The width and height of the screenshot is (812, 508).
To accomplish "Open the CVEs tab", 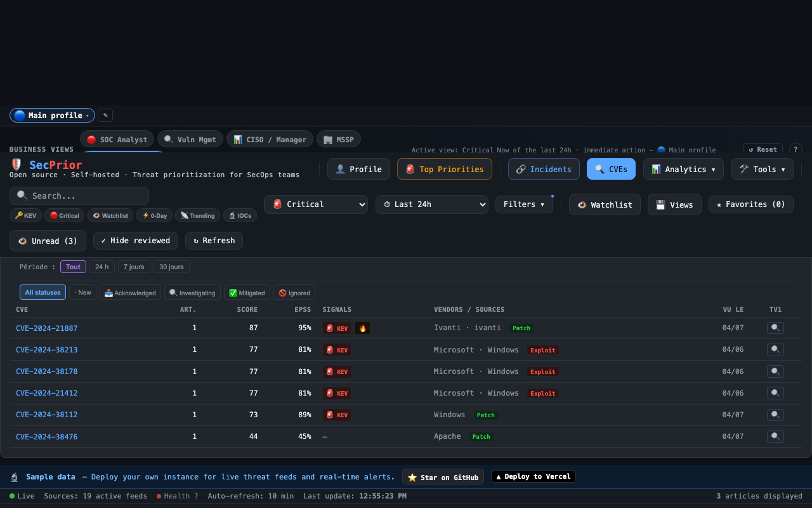I will (x=611, y=169).
